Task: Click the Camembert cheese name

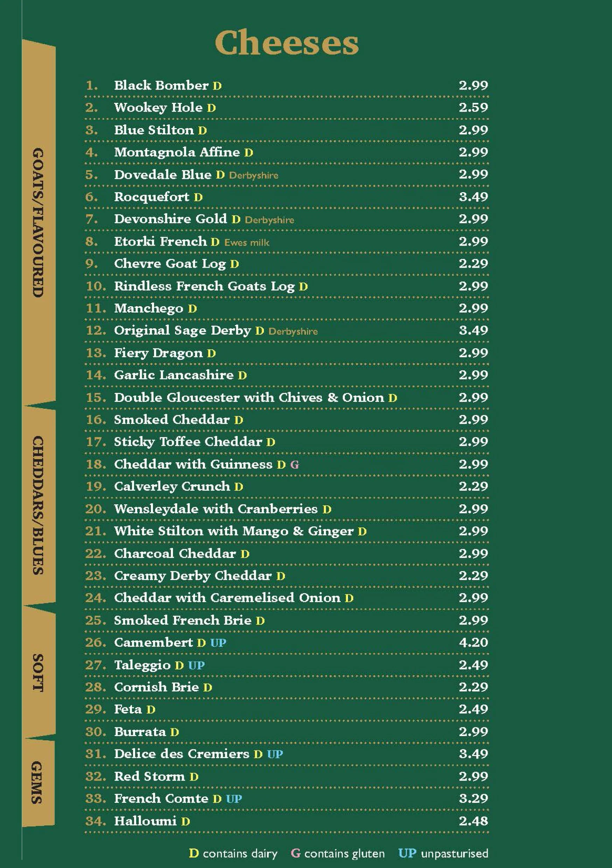Action: [x=154, y=643]
